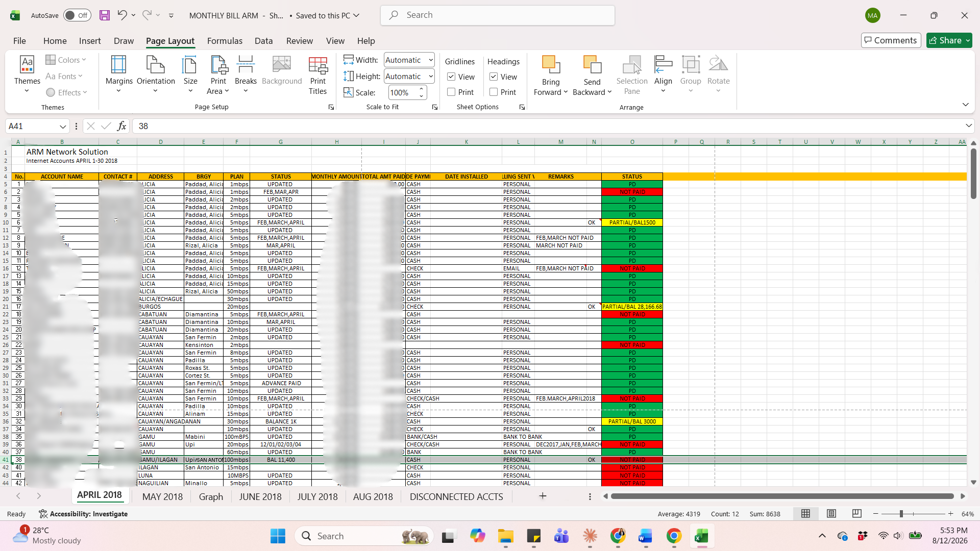Uncheck the Gridlines View checkbox
The width and height of the screenshot is (980, 551).
click(x=451, y=77)
